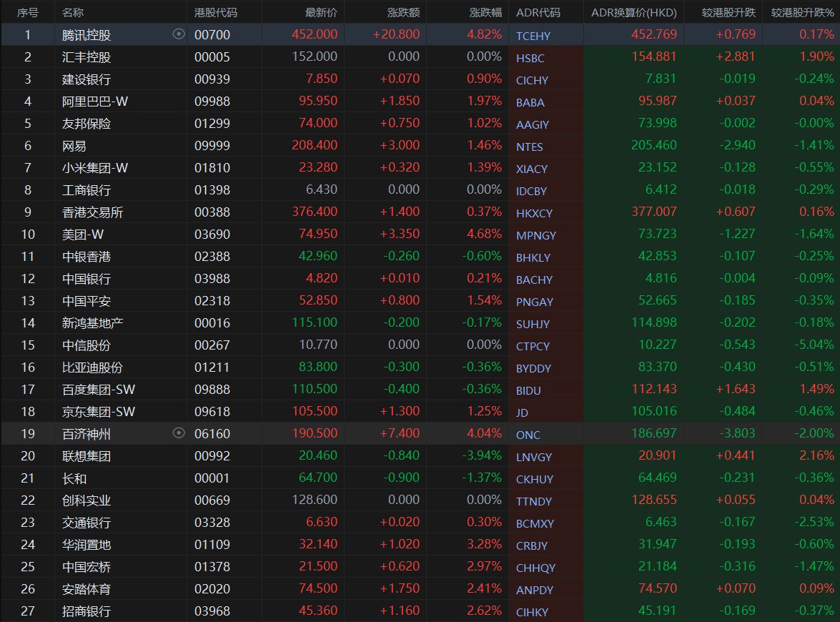The width and height of the screenshot is (840, 622).
Task: Click stock code 03690 for 美团-W
Action: (x=212, y=234)
